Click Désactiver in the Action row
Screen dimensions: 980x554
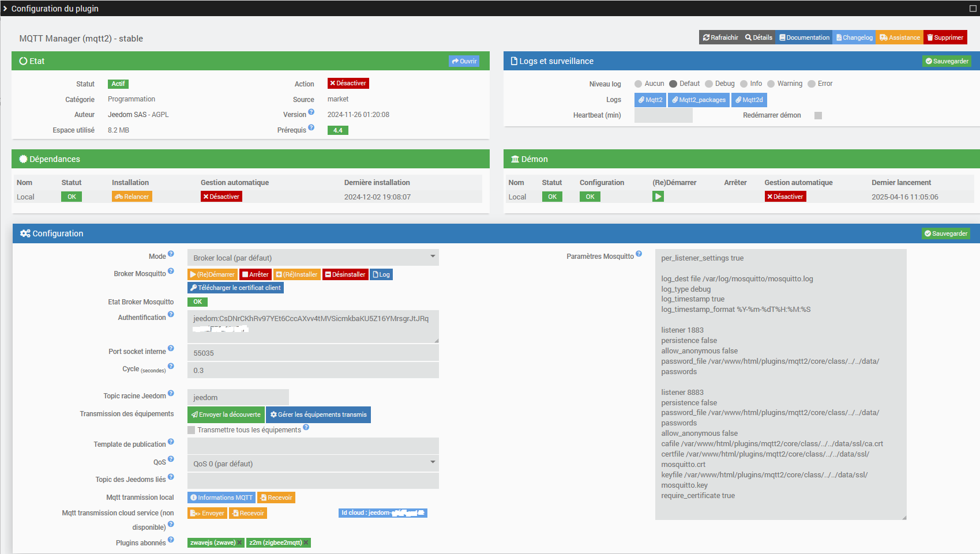(x=348, y=83)
